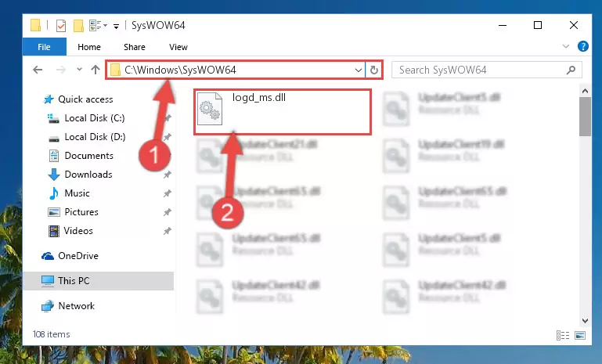Refresh the SysWOW64 folder
602x364 pixels.
(x=374, y=70)
